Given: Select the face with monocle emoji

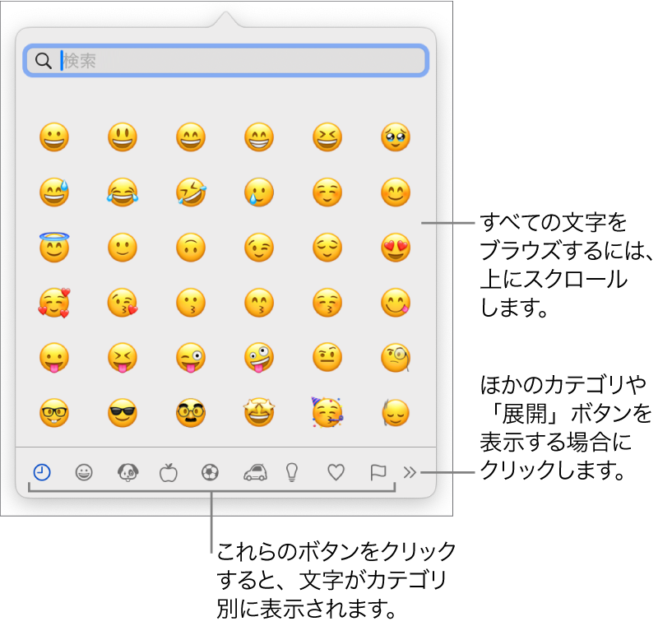Looking at the screenshot, I should (396, 357).
